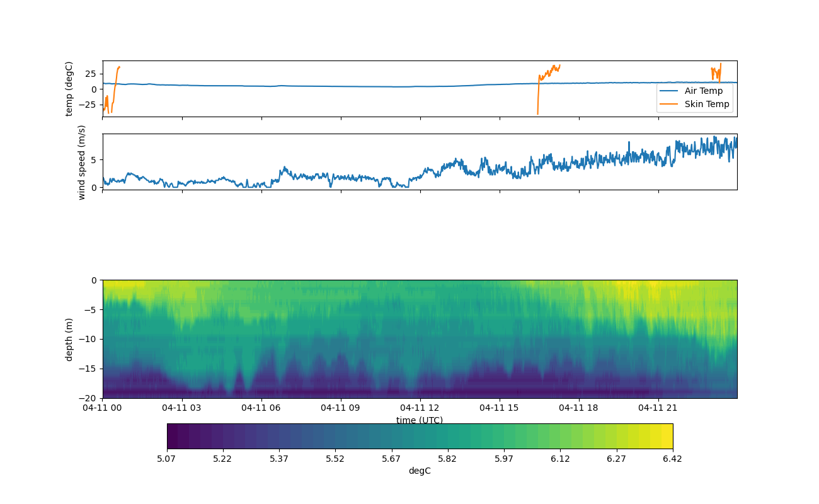Click the dark purple end of the colorbar
The width and height of the screenshot is (819, 504).
coord(173,436)
